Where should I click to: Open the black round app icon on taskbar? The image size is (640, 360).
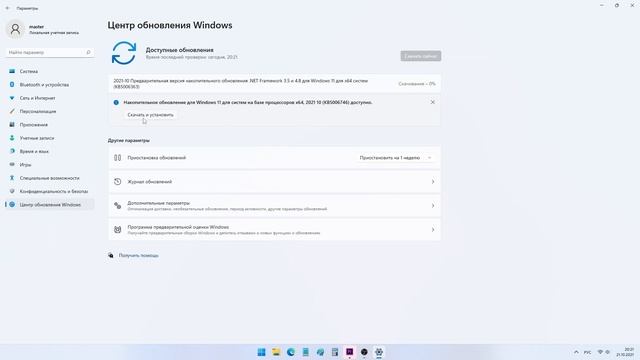[x=364, y=352]
